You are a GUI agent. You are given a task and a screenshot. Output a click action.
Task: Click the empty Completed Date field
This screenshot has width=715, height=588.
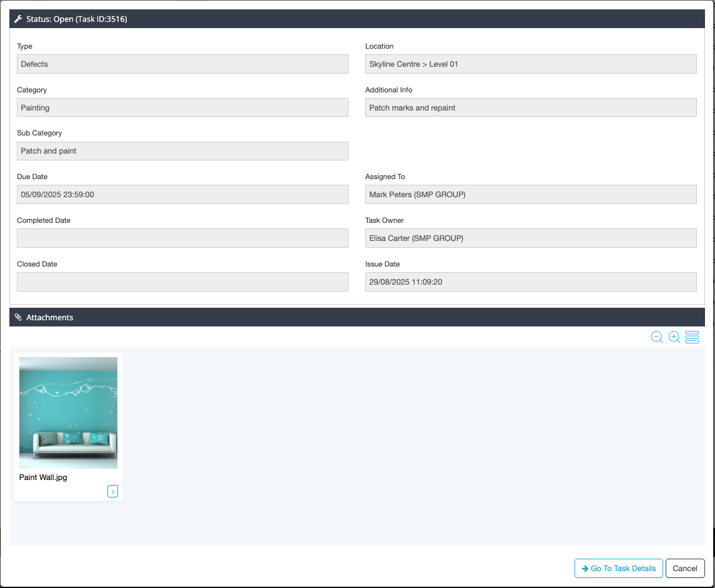click(x=182, y=238)
